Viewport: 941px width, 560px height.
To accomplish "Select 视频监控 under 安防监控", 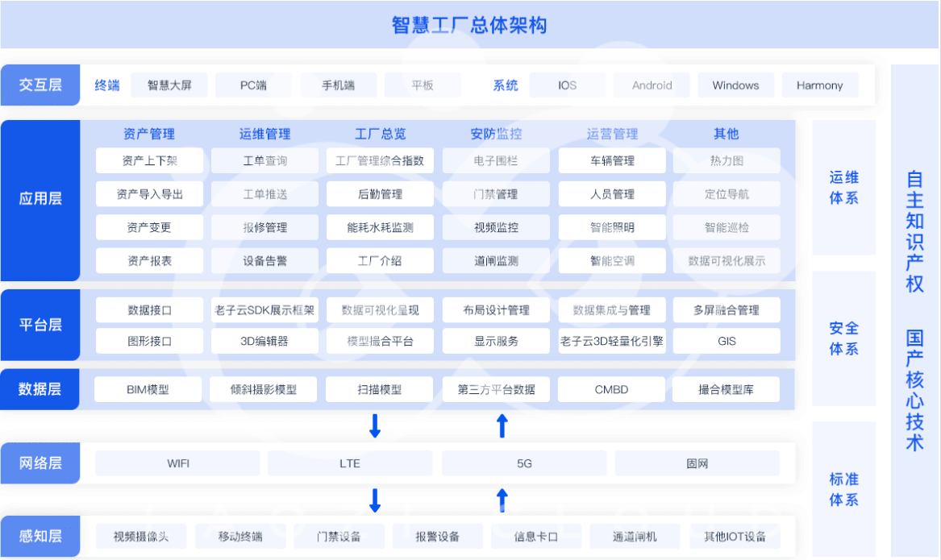I will (495, 226).
